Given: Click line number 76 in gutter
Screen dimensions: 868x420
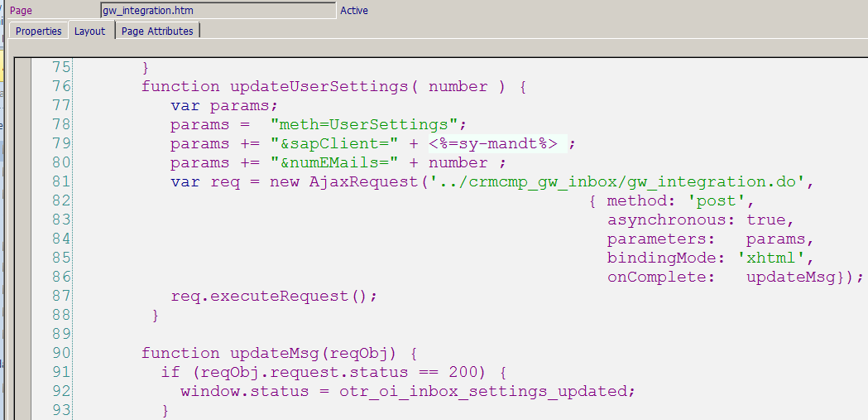Looking at the screenshot, I should tap(61, 87).
